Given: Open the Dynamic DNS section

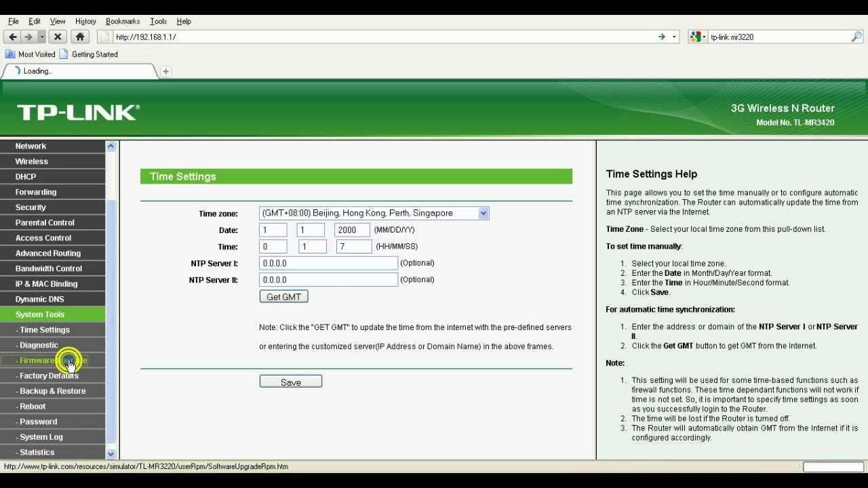Looking at the screenshot, I should point(52,299).
